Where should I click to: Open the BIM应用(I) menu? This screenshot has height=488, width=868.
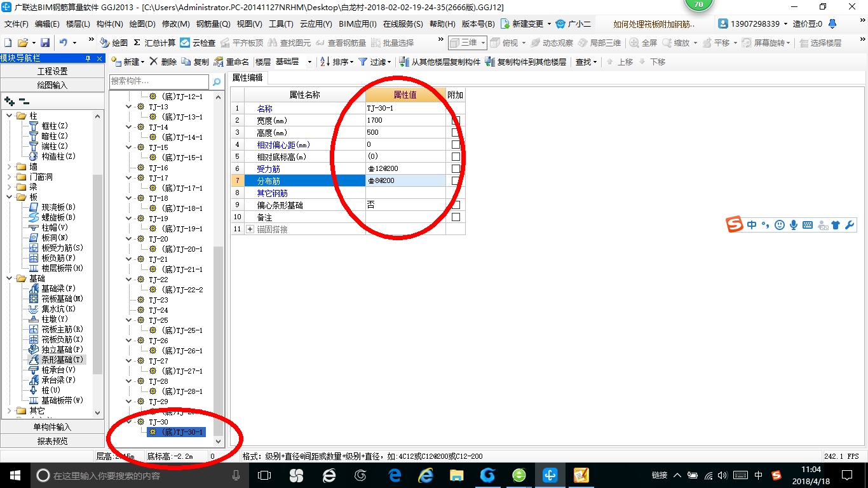click(357, 24)
